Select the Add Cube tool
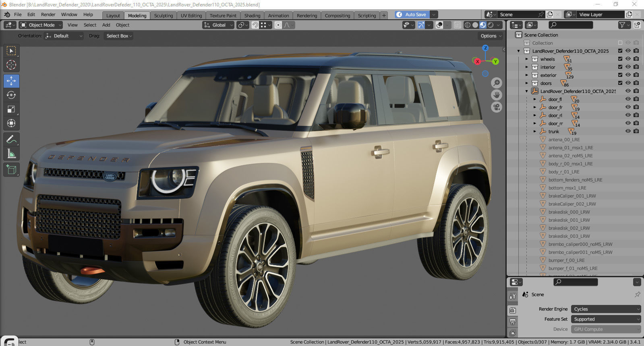 click(11, 170)
